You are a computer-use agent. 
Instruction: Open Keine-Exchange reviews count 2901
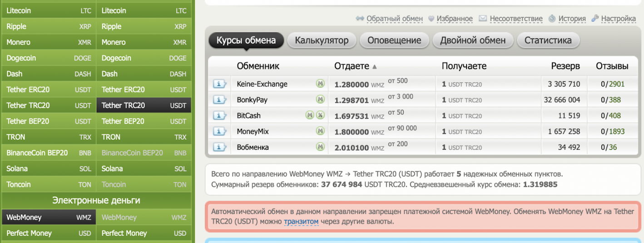[617, 84]
